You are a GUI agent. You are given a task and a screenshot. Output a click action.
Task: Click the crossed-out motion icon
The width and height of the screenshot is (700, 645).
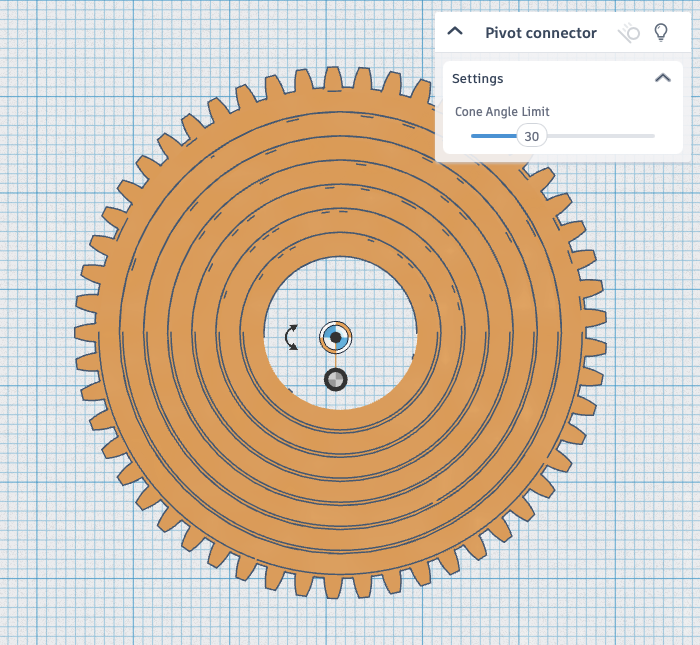[x=629, y=33]
